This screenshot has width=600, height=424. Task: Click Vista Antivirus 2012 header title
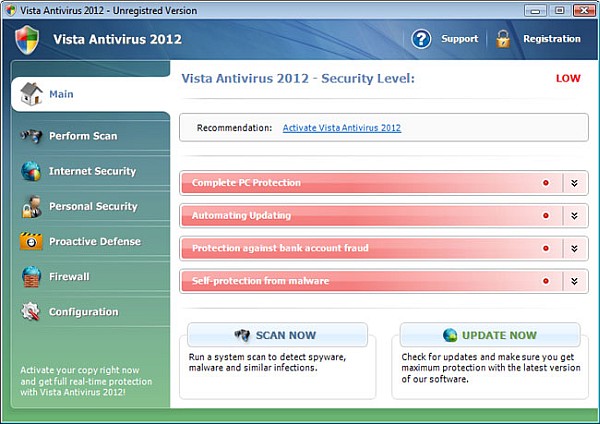117,39
